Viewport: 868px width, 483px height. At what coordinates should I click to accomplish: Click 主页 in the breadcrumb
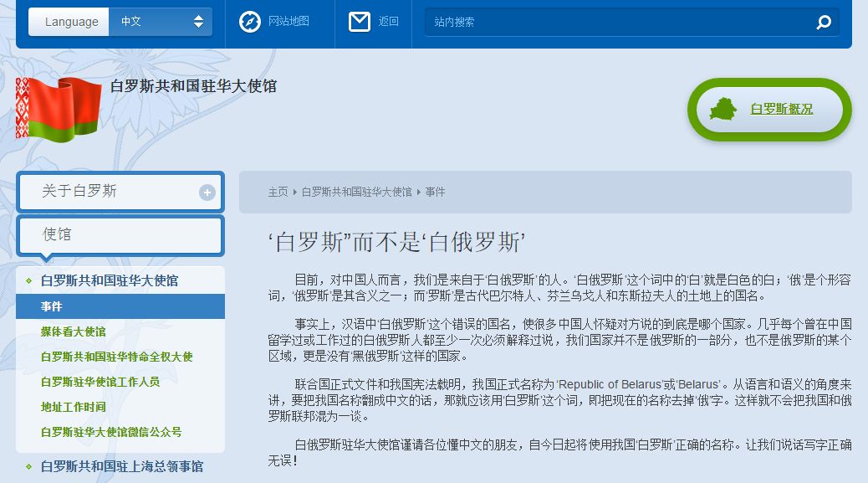(278, 192)
